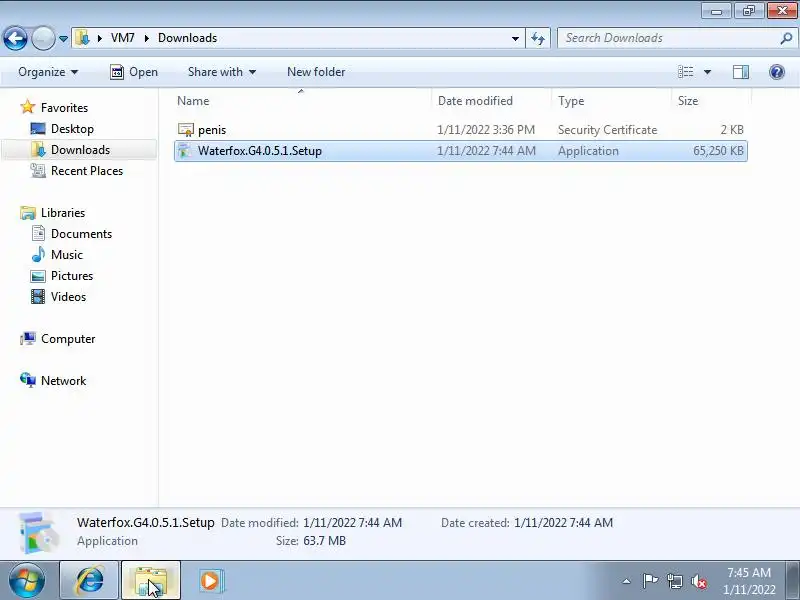The image size is (800, 600).
Task: Toggle the preview pane
Action: pyautogui.click(x=740, y=72)
